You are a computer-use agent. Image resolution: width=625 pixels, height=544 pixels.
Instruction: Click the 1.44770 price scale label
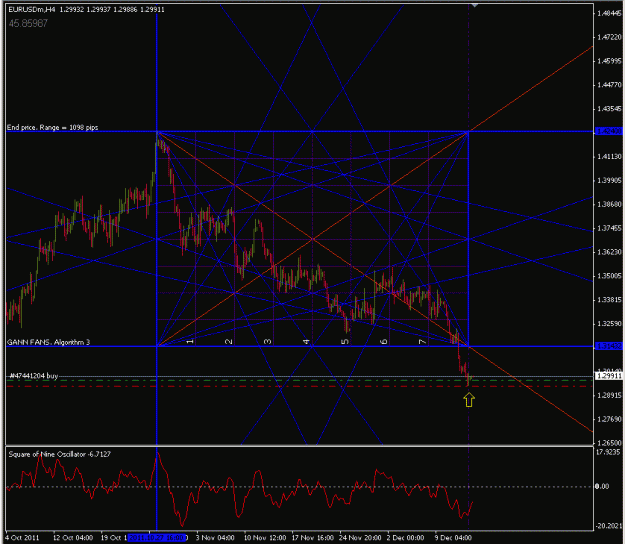pos(609,85)
